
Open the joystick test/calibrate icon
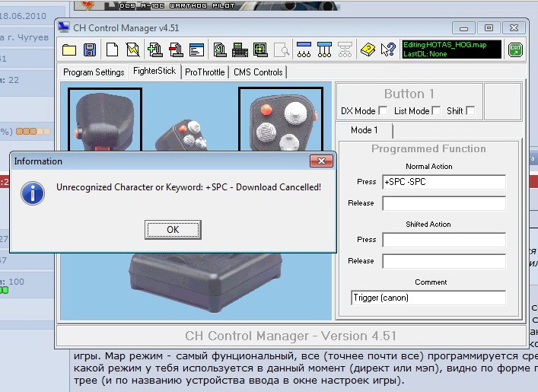220,49
